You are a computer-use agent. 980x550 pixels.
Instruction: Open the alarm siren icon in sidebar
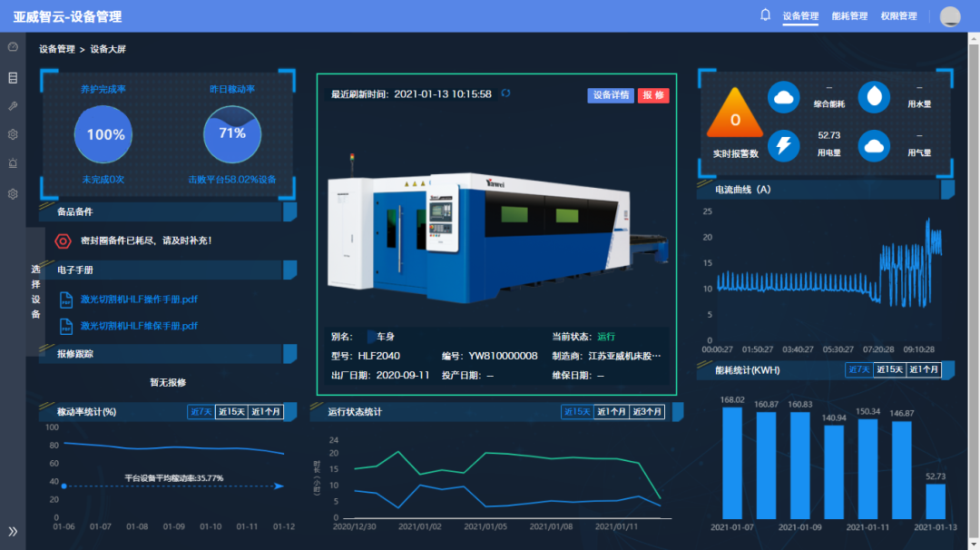[13, 163]
